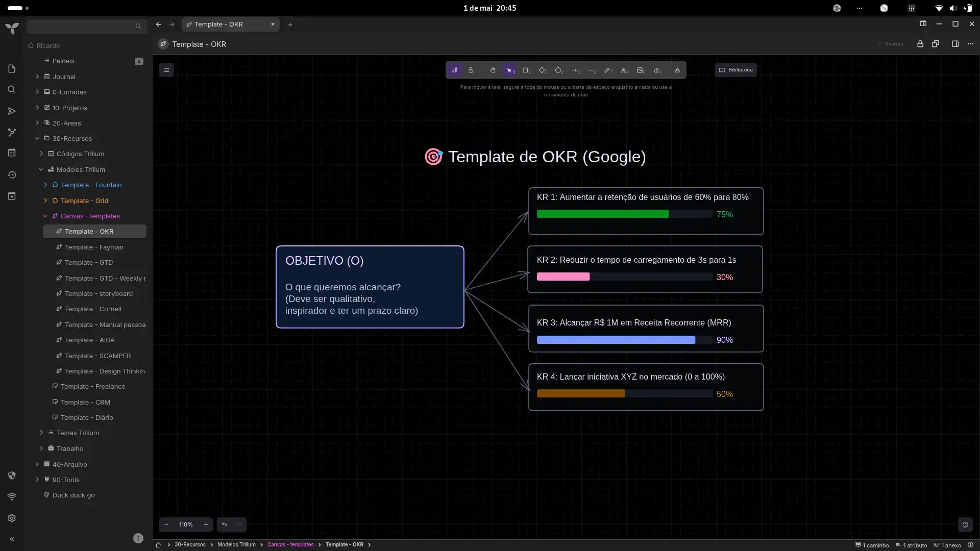Collapse the 30-Recursos tree node
Image resolution: width=980 pixels, height=551 pixels.
[x=37, y=138]
